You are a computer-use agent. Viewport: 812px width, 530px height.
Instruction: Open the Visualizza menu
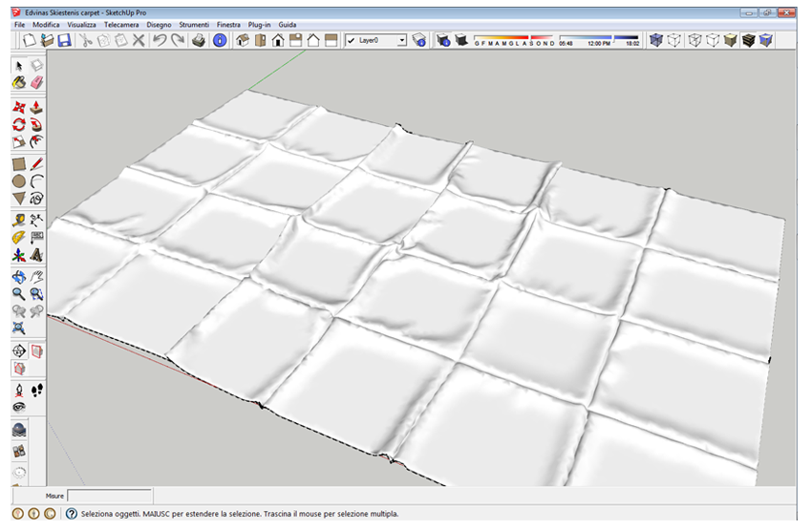(x=81, y=24)
